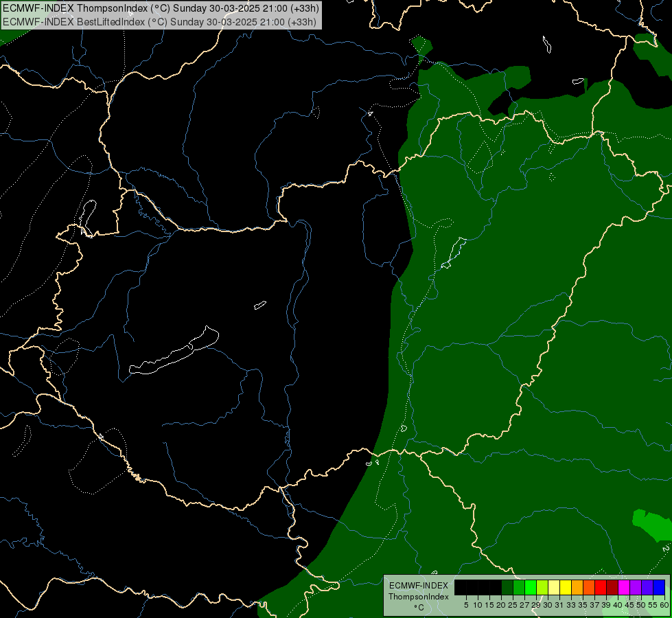672x618 pixels.
Task: Click the legend tick label '40'
Action: tap(617, 605)
